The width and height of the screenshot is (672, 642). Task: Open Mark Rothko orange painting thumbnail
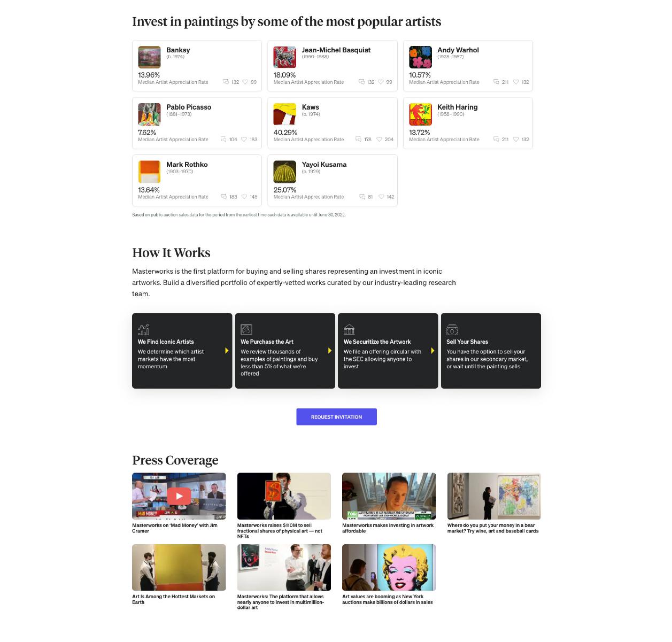tap(149, 172)
